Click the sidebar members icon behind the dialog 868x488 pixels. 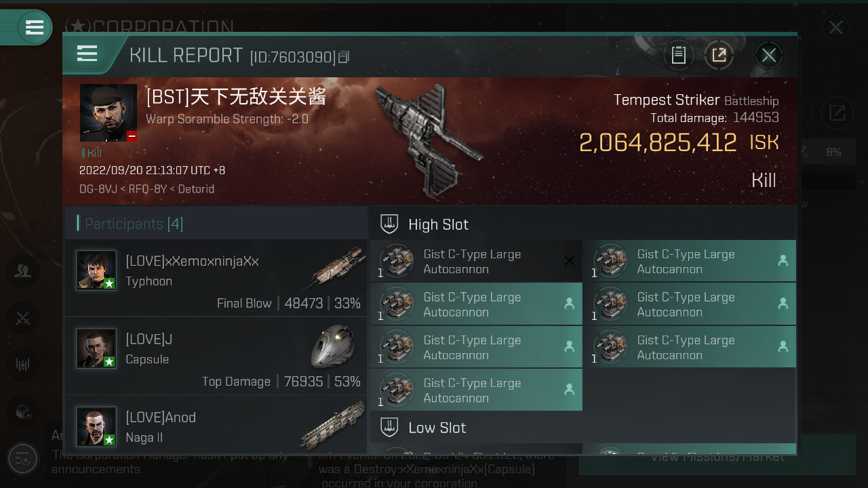tap(23, 271)
